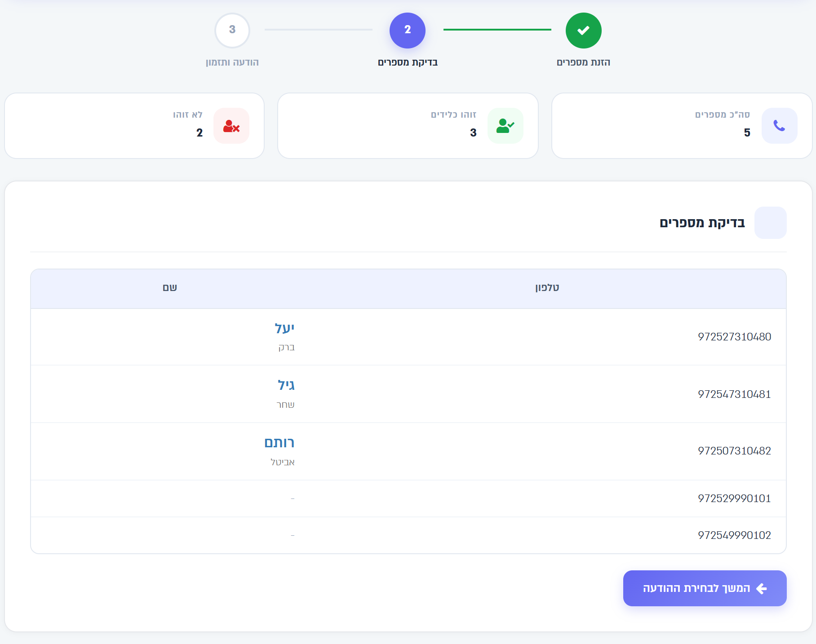Click the name רותם in the table
Image resolution: width=816 pixels, height=644 pixels.
279,443
